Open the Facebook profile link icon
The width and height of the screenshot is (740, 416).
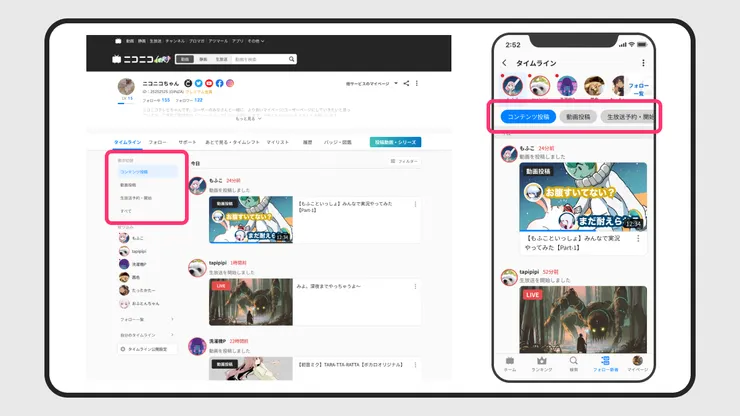pyautogui.click(x=219, y=83)
